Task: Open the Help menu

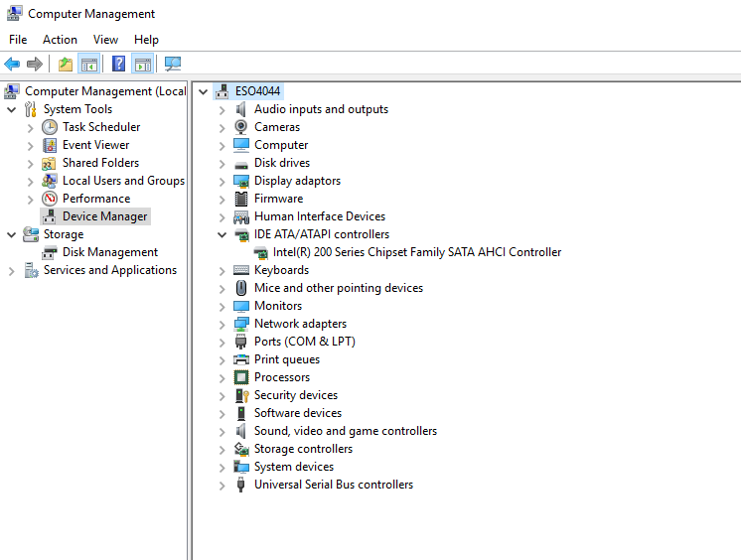Action: click(146, 40)
